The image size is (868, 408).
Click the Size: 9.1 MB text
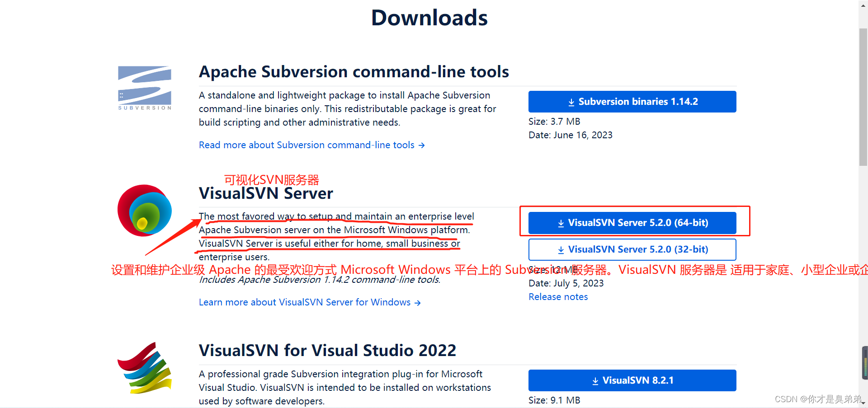[554, 400]
